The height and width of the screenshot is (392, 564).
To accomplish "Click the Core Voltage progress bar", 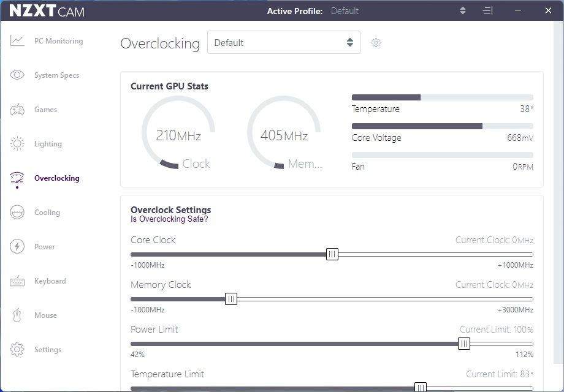I will pos(443,126).
